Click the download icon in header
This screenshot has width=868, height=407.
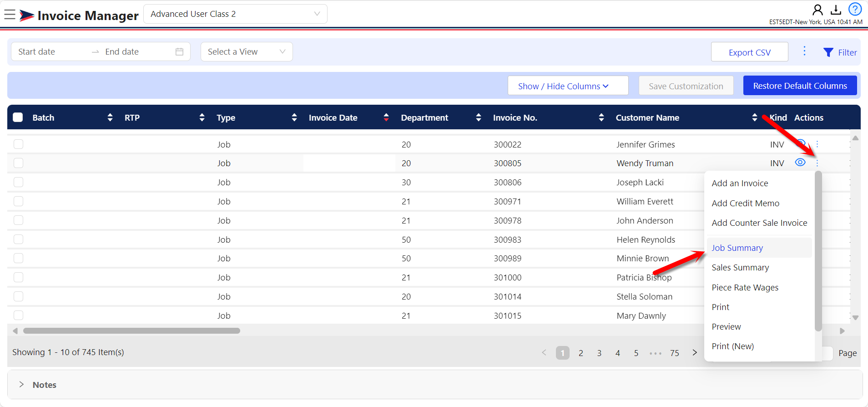(x=836, y=10)
